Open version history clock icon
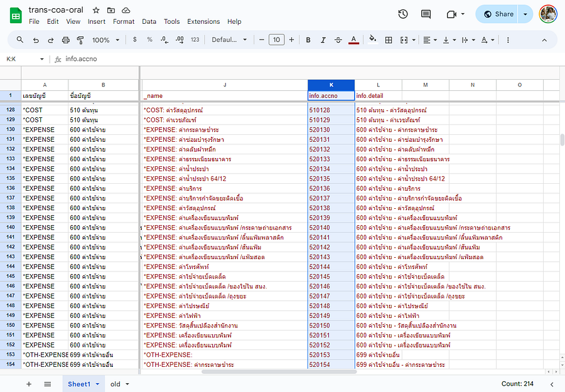Viewport: 565px width, 392px height. pyautogui.click(x=403, y=14)
